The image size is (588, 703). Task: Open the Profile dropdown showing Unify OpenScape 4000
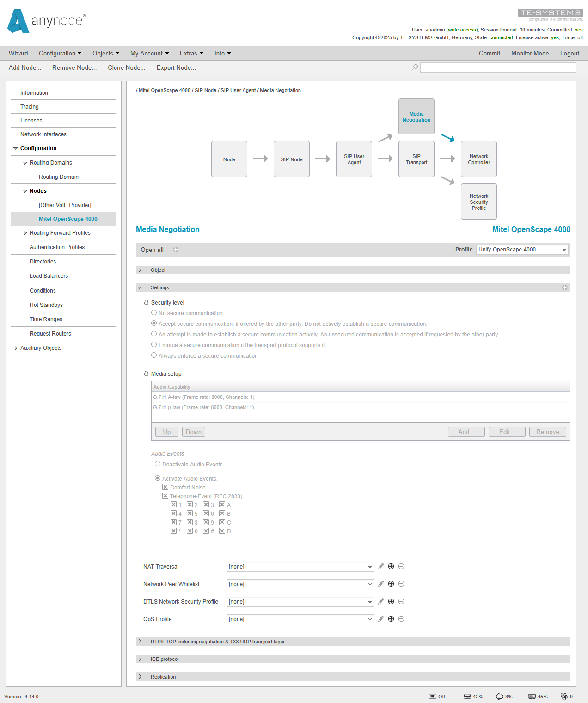(x=522, y=249)
